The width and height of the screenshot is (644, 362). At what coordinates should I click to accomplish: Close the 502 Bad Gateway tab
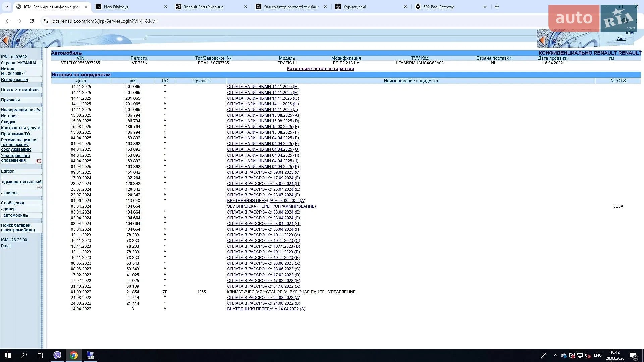tap(485, 7)
